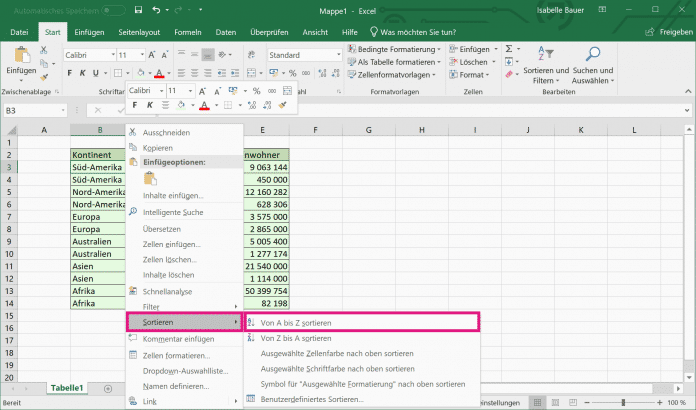Toggle italic K in the mini toolbar
Image resolution: width=696 pixels, height=410 pixels.
click(150, 104)
